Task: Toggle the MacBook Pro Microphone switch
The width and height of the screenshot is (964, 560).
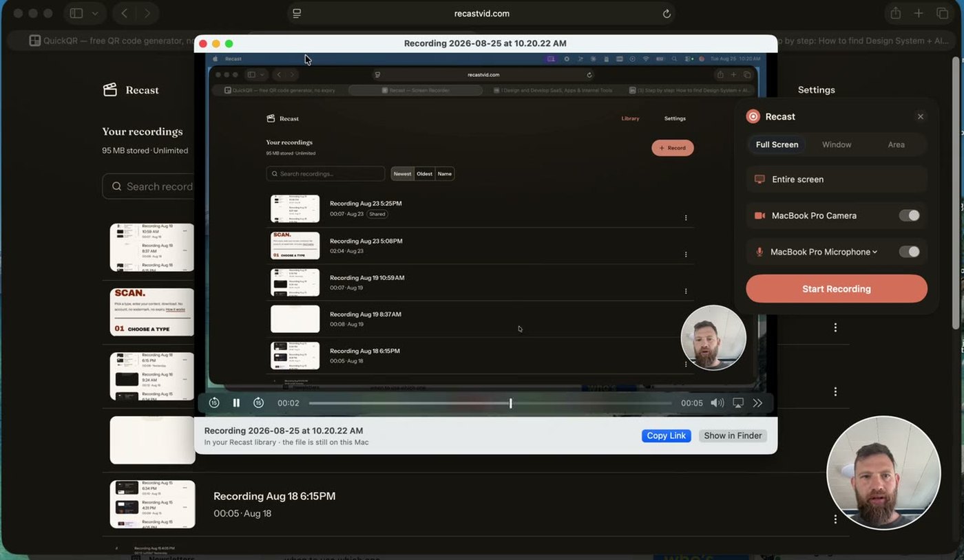Action: (909, 252)
